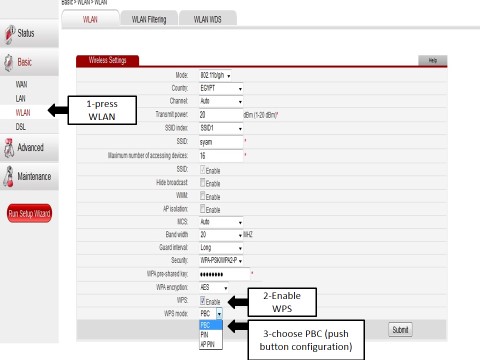480x360 pixels.
Task: Click the WPS mode dropdown arrow
Action: [x=219, y=314]
